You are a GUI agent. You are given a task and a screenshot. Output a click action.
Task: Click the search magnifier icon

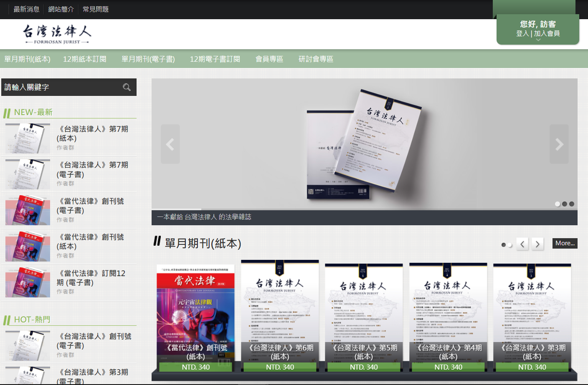127,87
